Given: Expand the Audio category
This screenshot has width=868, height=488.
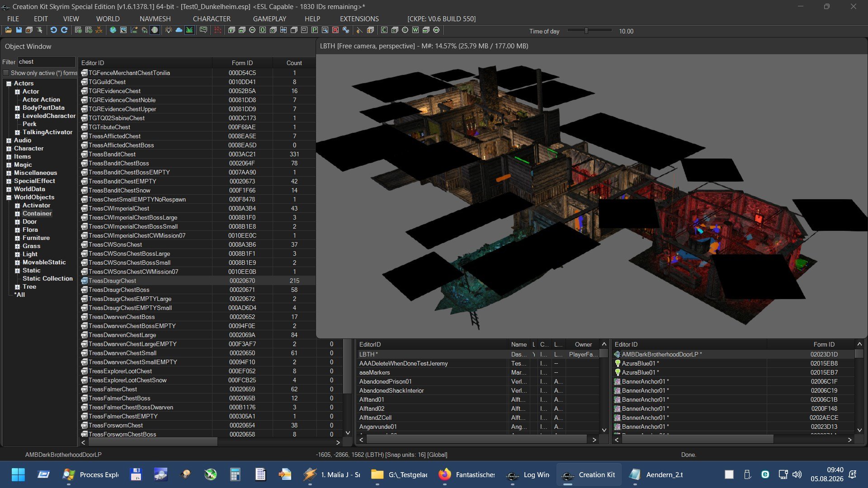Looking at the screenshot, I should [9, 141].
